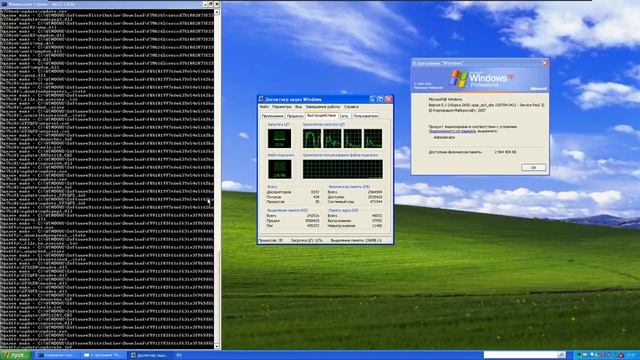640x360 pixels.
Task: Click the command prompt scrollbar down arrow
Action: point(217,347)
